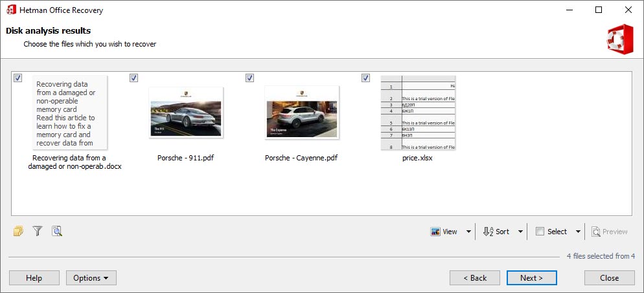Select the Porsche 911 PDF thumbnail
Image resolution: width=644 pixels, height=293 pixels.
(186, 113)
